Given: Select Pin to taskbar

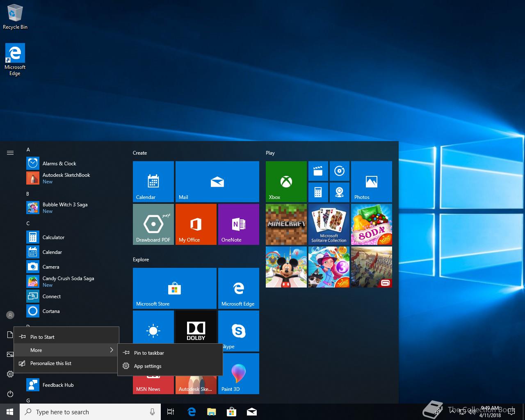Looking at the screenshot, I should 170,353.
